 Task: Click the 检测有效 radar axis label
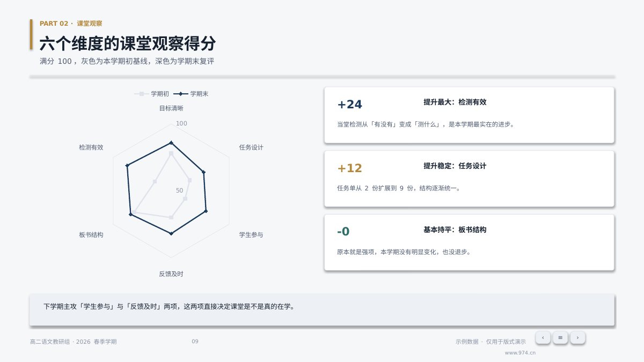click(91, 147)
